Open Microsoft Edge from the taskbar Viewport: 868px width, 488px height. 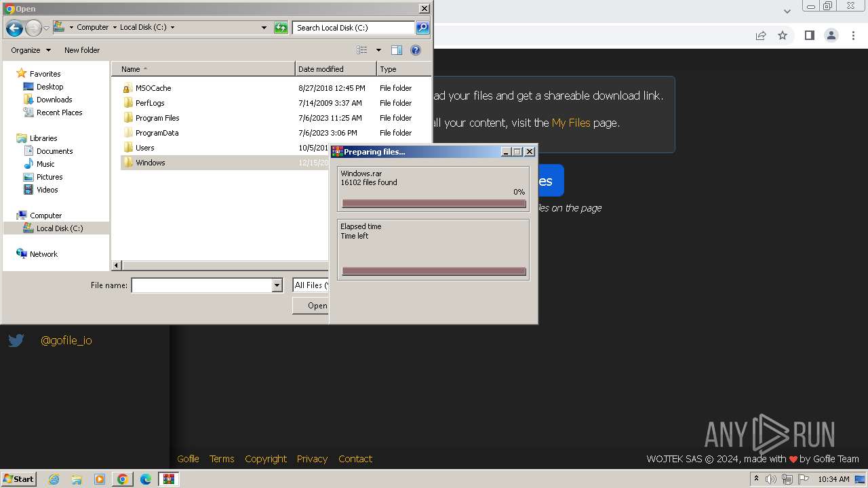coord(146,479)
